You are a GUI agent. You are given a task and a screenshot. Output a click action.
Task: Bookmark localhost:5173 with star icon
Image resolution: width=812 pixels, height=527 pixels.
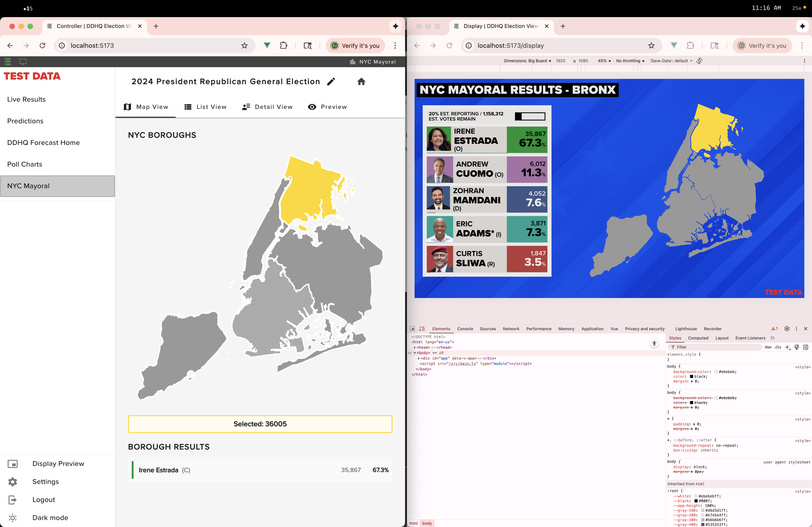coord(244,45)
